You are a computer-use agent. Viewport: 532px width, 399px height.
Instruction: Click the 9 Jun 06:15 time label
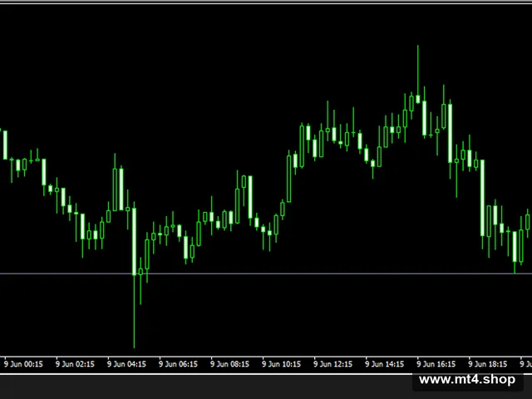click(x=178, y=364)
